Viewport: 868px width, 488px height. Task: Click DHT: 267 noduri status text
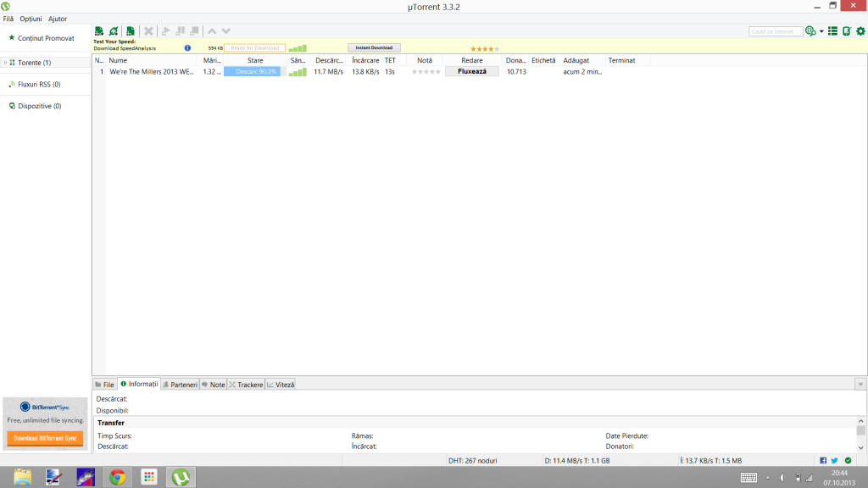tap(473, 460)
